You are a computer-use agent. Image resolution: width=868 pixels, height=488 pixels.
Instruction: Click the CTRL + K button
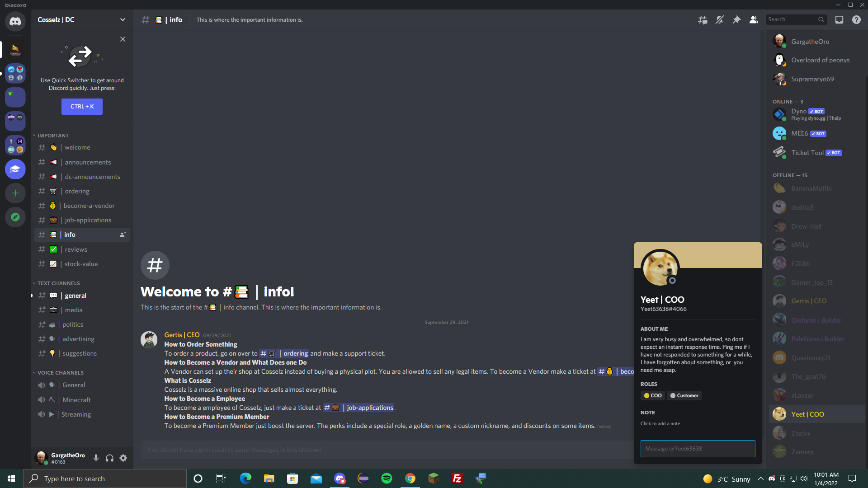[82, 107]
